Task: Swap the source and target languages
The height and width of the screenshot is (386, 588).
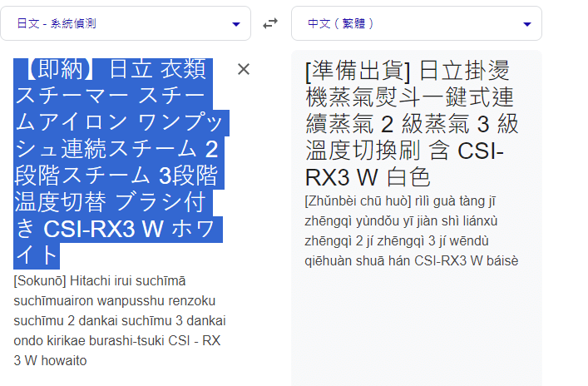Action: pos(270,23)
